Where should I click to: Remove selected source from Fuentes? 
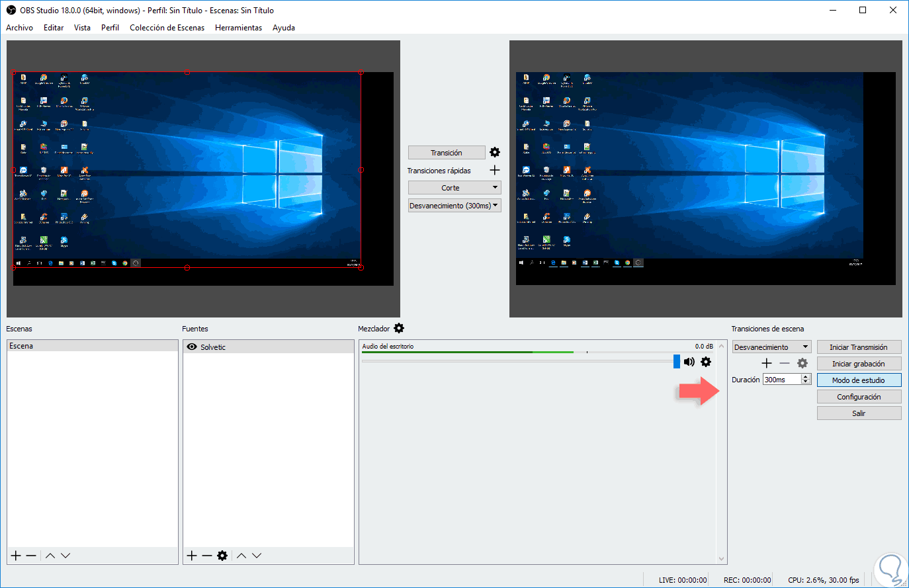pyautogui.click(x=207, y=556)
